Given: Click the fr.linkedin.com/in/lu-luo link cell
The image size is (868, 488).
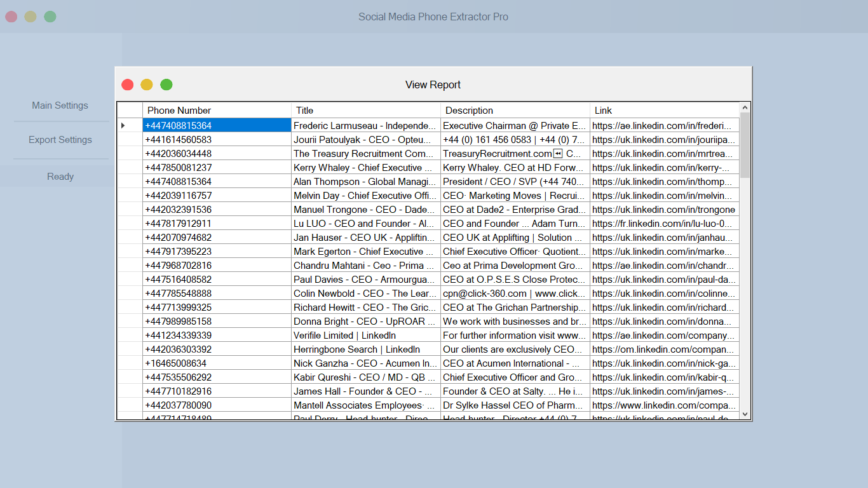Looking at the screenshot, I should pos(665,224).
